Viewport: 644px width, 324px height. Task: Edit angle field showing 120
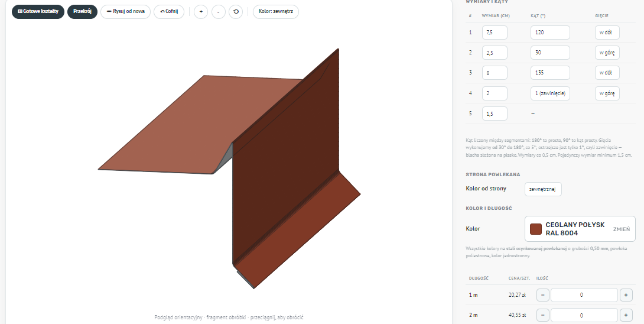tap(551, 33)
